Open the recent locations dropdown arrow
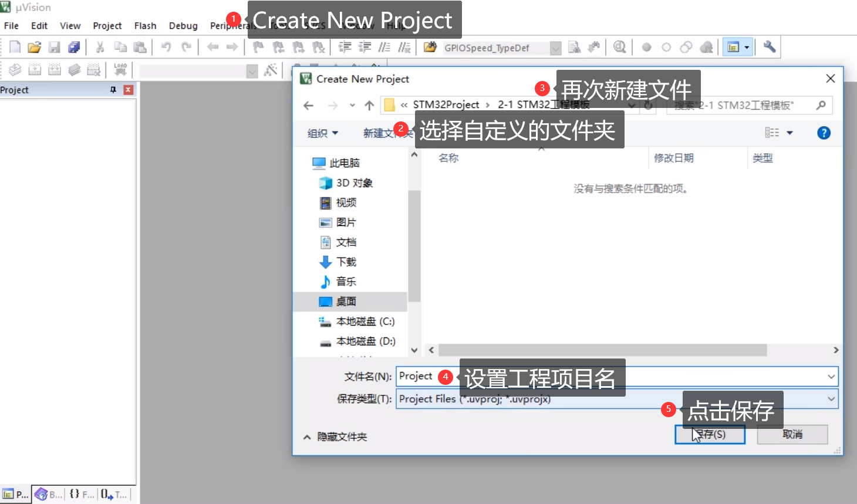Viewport: 857px width, 504px height. [x=352, y=106]
